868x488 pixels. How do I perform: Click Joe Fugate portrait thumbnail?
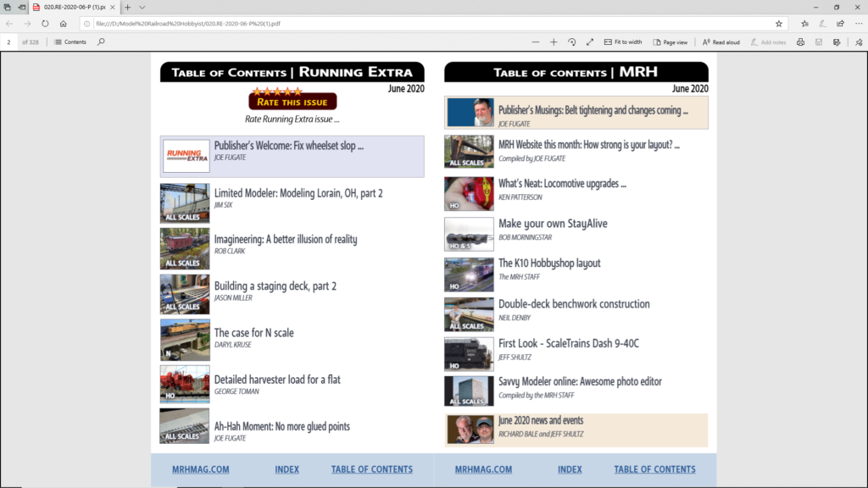470,113
